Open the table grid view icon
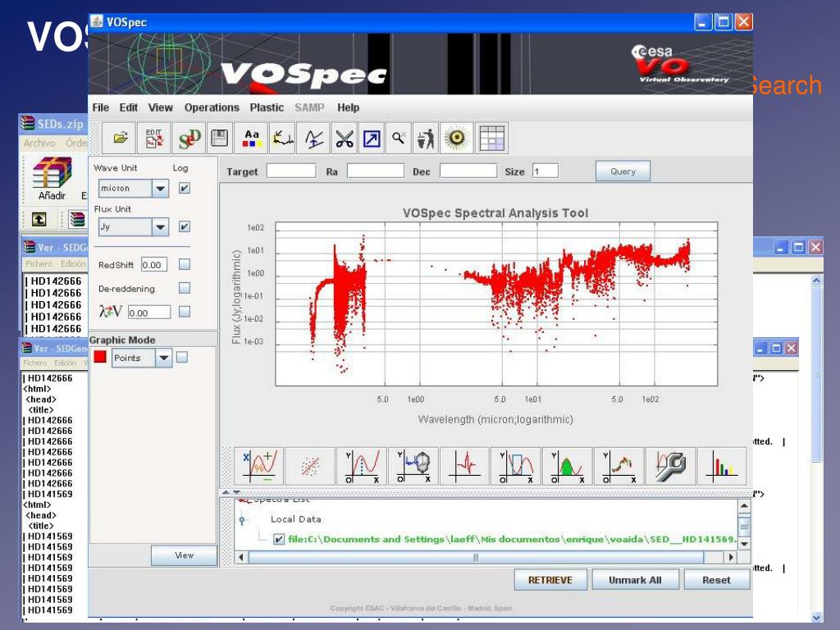840x630 pixels. click(492, 138)
